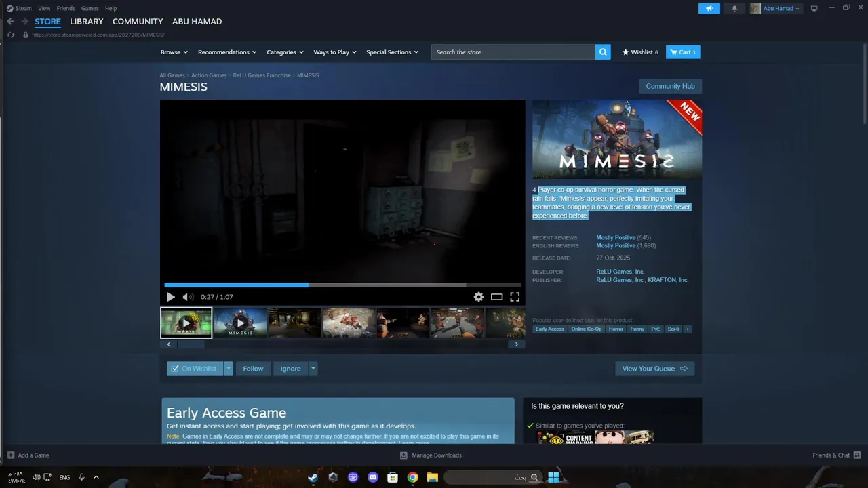Open the Action Games breadcrumb
This screenshot has height=488, width=868.
click(x=209, y=75)
